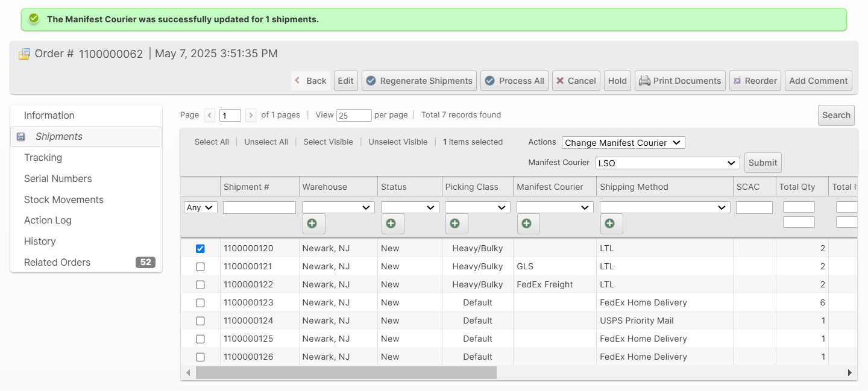Viewport: 868px width, 391px height.
Task: Switch to the Action Log tab
Action: click(48, 220)
